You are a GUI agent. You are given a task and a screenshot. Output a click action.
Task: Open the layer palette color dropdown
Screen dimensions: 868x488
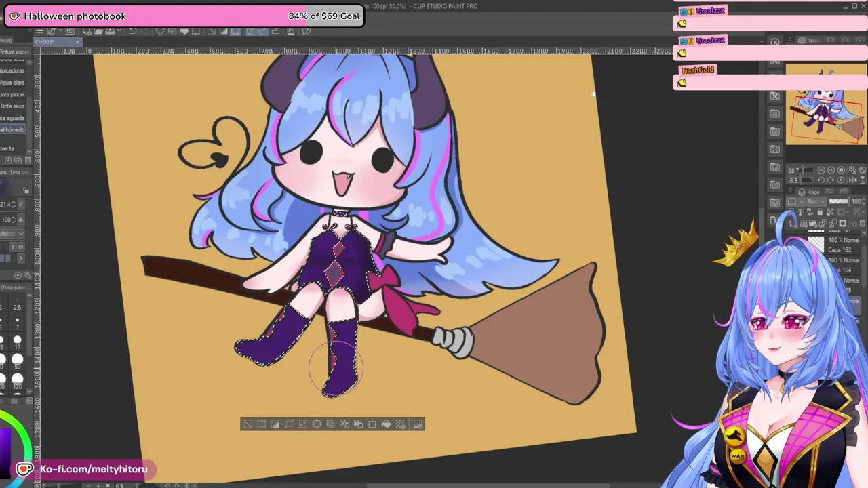pyautogui.click(x=795, y=201)
